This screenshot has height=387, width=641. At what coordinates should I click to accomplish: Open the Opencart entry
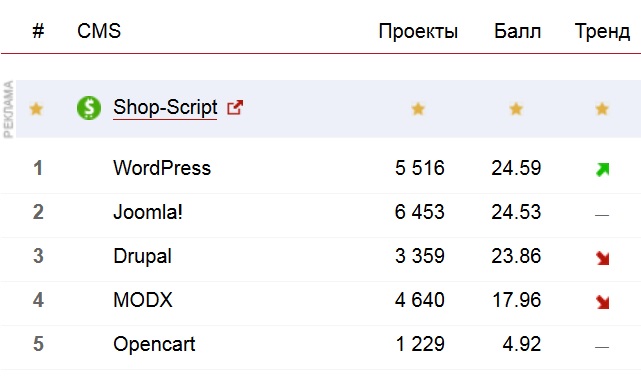click(154, 344)
